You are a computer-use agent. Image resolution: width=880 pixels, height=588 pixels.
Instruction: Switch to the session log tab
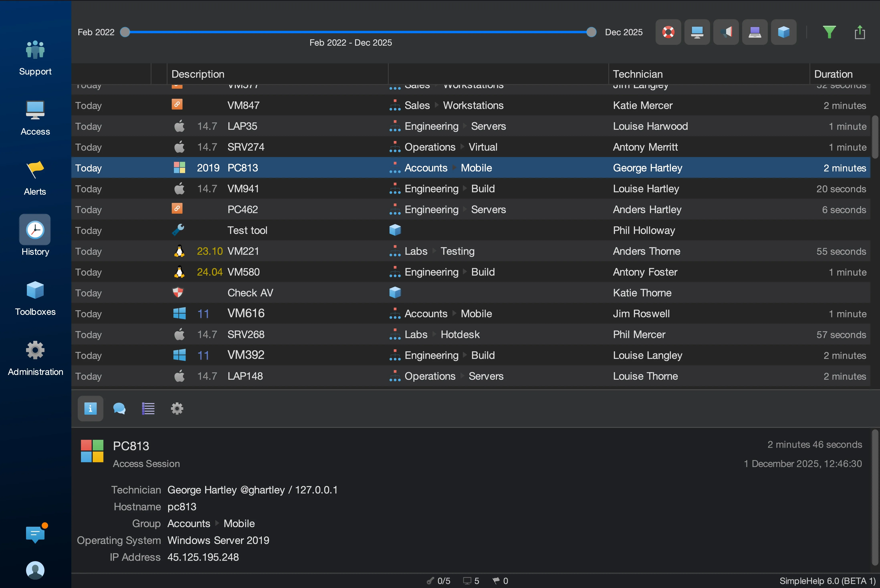coord(148,408)
